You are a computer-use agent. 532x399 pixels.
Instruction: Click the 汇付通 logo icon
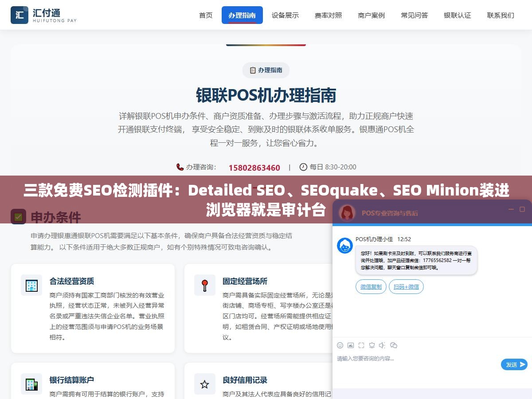pyautogui.click(x=20, y=15)
